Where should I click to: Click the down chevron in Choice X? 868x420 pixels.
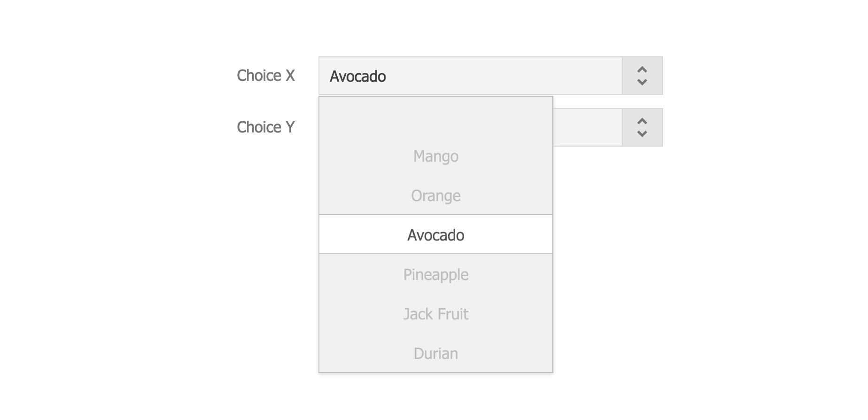click(x=642, y=82)
